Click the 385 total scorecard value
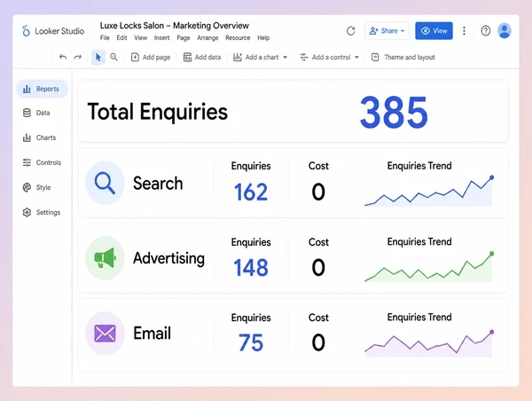This screenshot has width=532, height=401. [x=394, y=112]
